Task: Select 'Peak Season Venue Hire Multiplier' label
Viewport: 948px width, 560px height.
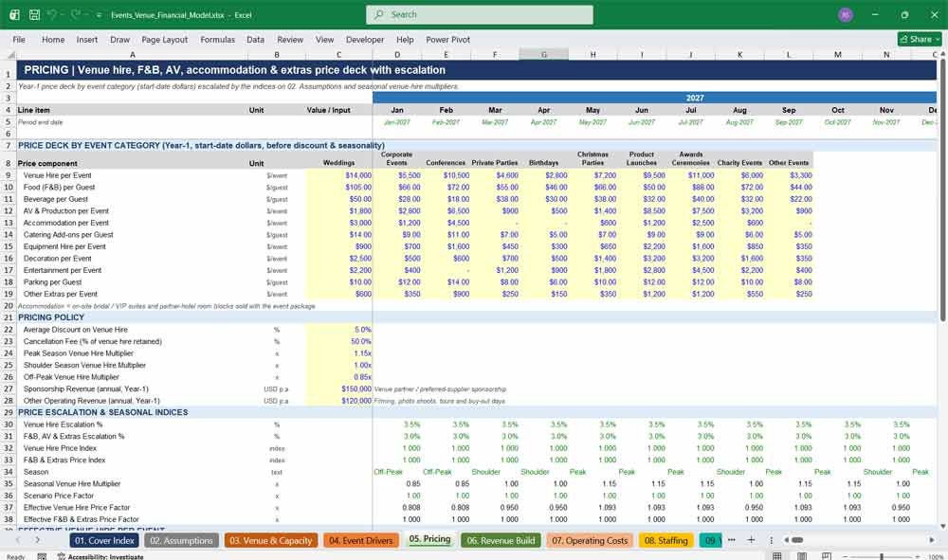Action: (x=79, y=353)
